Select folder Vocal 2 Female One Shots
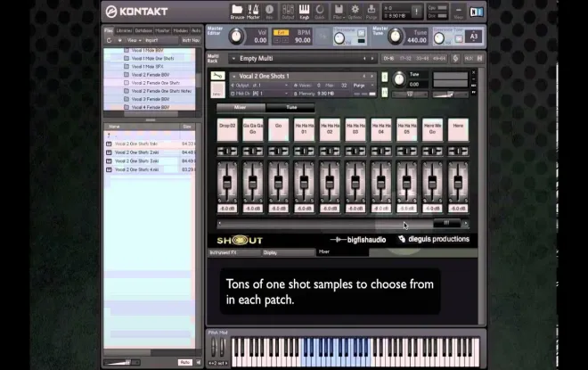The image size is (588, 370). pos(155,83)
